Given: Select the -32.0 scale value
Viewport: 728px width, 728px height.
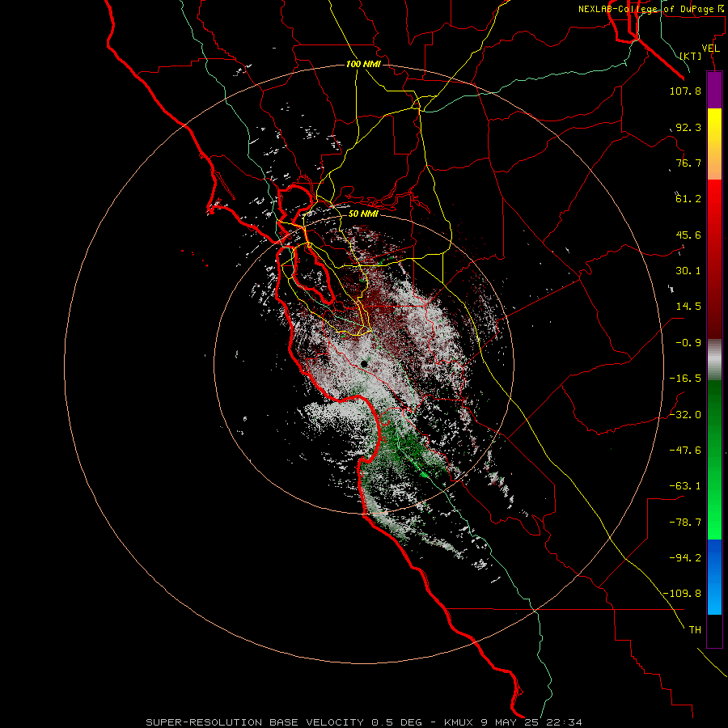Looking at the screenshot, I should click(685, 415).
